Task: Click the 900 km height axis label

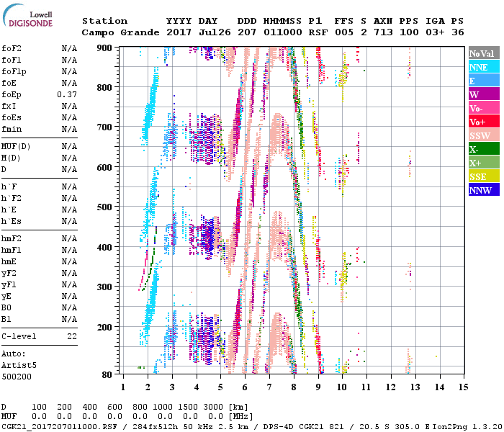Action: [106, 48]
